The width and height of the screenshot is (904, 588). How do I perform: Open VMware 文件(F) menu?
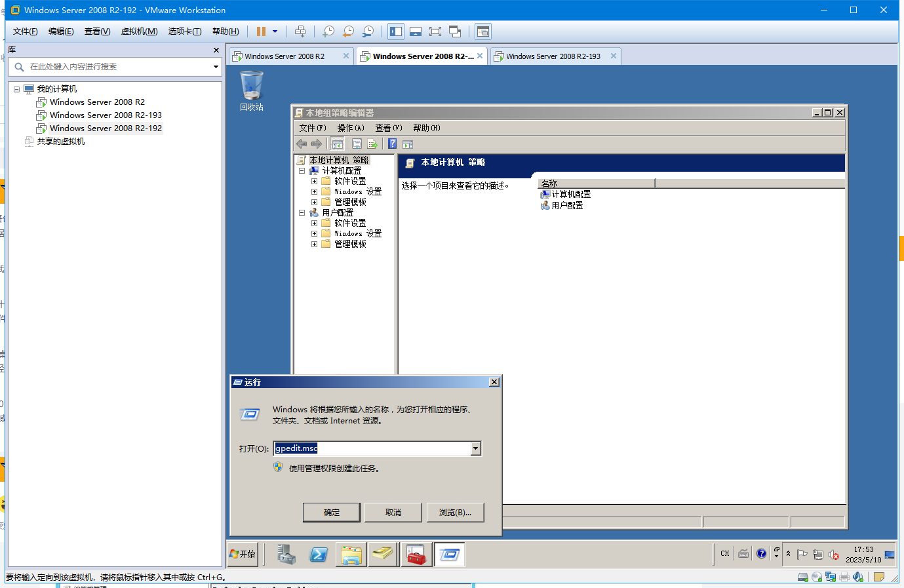(26, 31)
